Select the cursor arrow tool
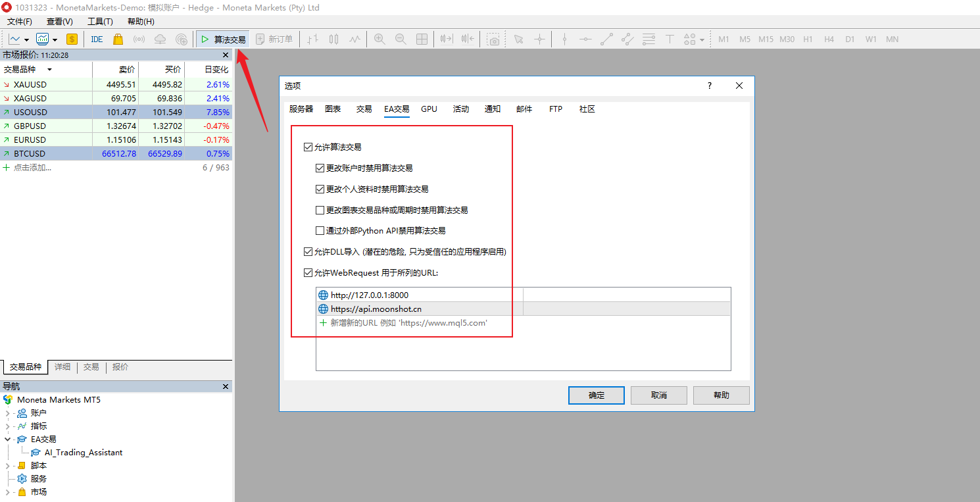Screen dimensions: 980x502 click(x=518, y=39)
